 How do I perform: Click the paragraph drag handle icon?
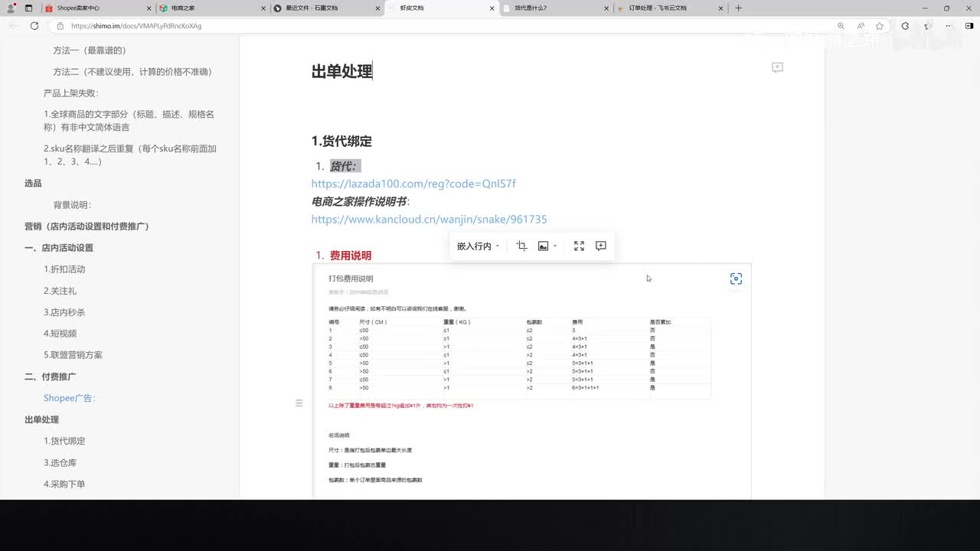tap(299, 403)
